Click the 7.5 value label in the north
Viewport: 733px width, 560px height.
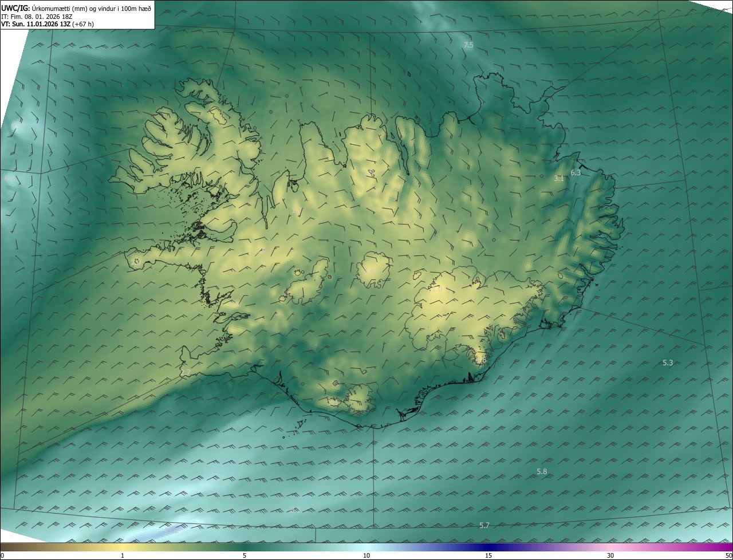(x=468, y=45)
